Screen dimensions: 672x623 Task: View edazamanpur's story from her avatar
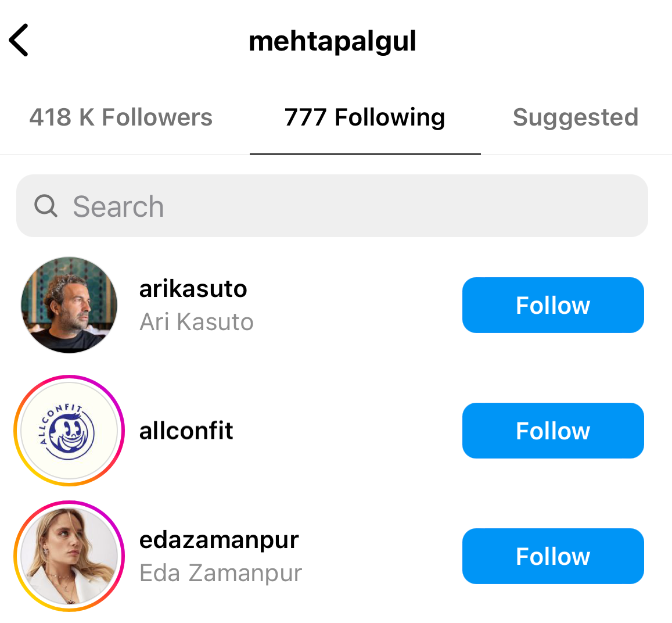point(69,556)
